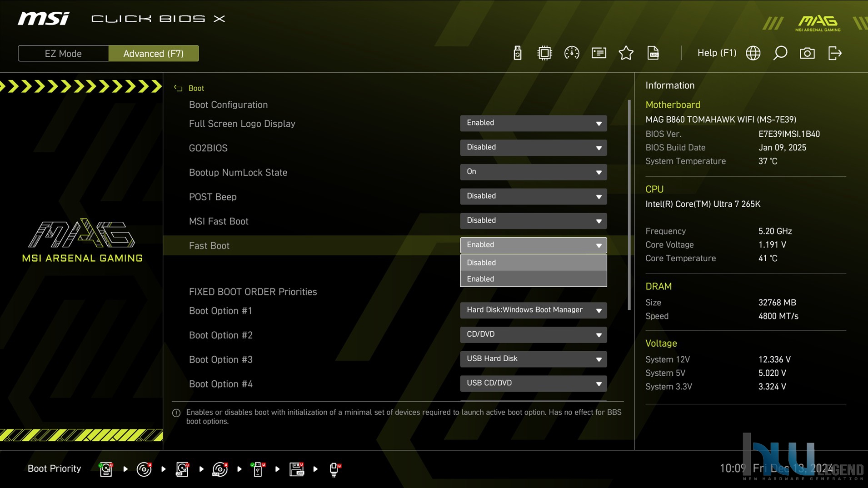Screen dimensions: 868x488
Task: Select hard disk boot priority icon
Action: click(x=106, y=469)
